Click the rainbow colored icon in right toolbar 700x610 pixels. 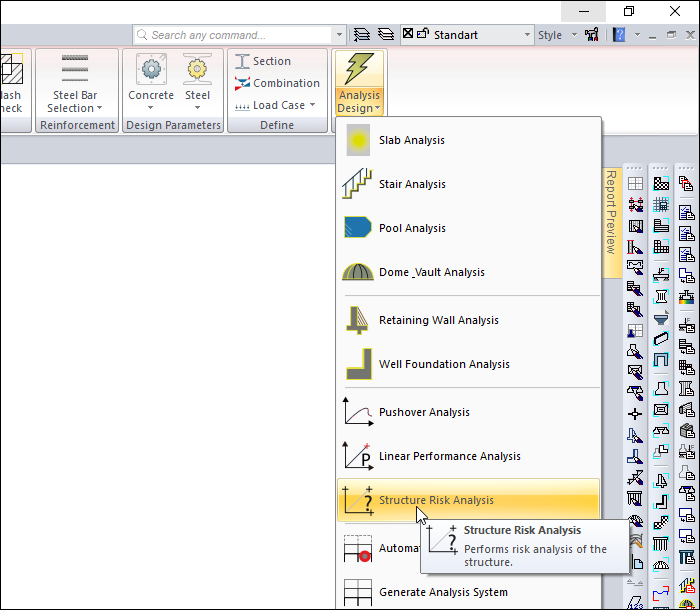pos(687,297)
